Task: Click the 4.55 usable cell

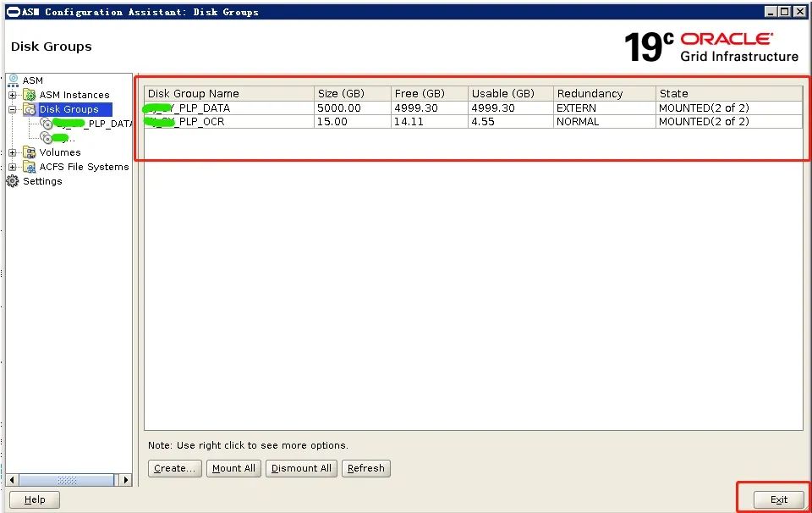Action: point(511,122)
